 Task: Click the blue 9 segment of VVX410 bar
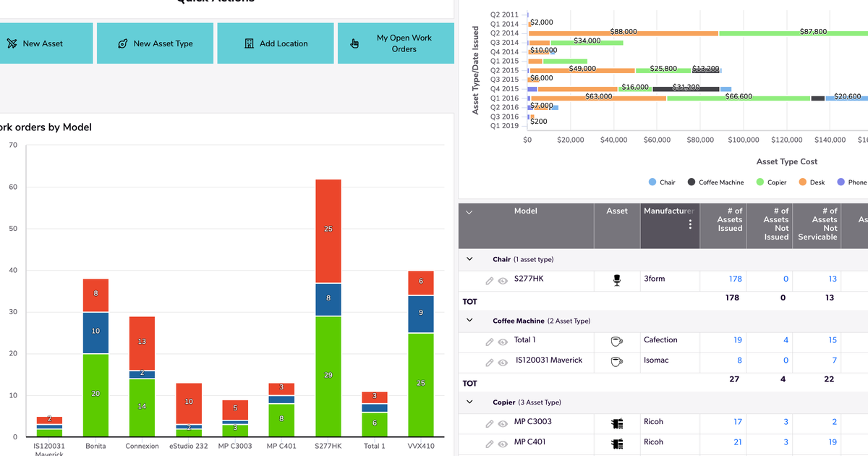421,314
